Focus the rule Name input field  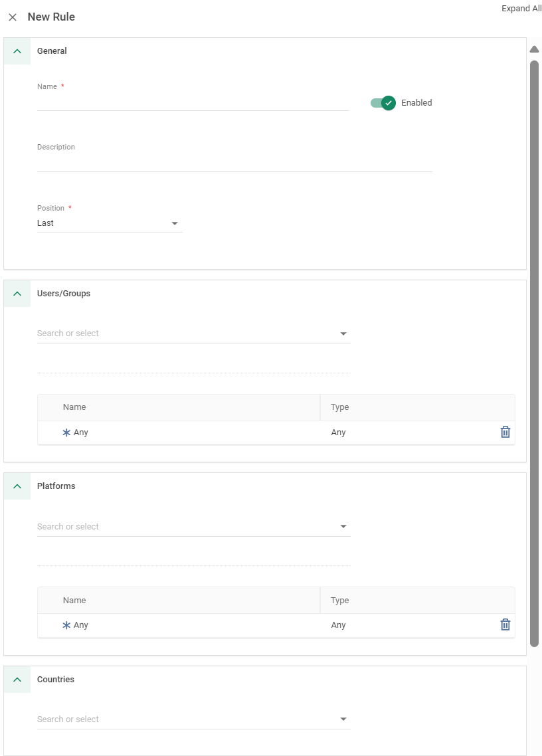point(192,102)
